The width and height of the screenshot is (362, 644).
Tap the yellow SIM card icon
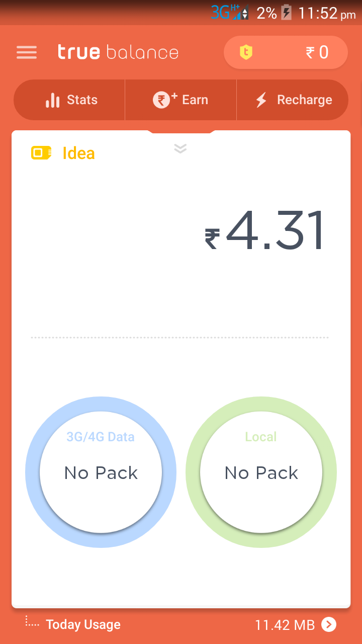(41, 153)
